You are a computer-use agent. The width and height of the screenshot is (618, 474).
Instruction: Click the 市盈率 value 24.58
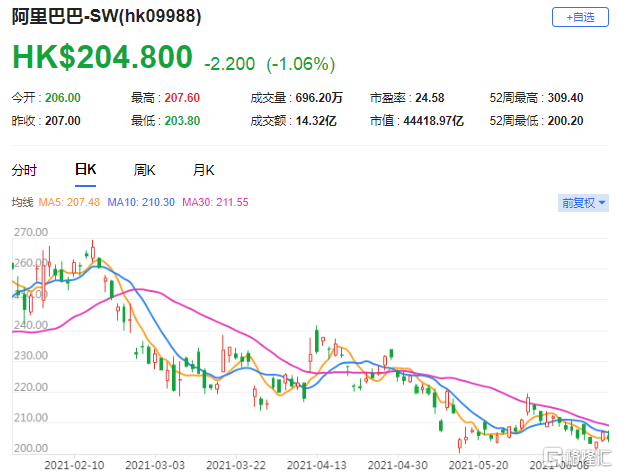click(430, 98)
